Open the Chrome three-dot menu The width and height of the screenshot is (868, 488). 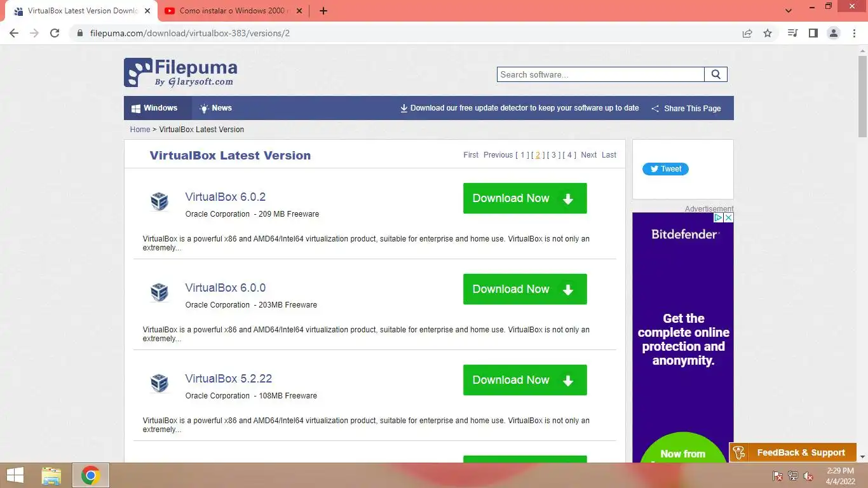(x=854, y=33)
